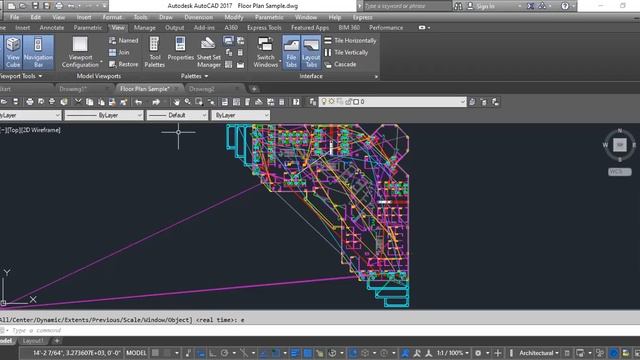Click Tile Horizontally
The height and width of the screenshot is (360, 640).
click(350, 40)
